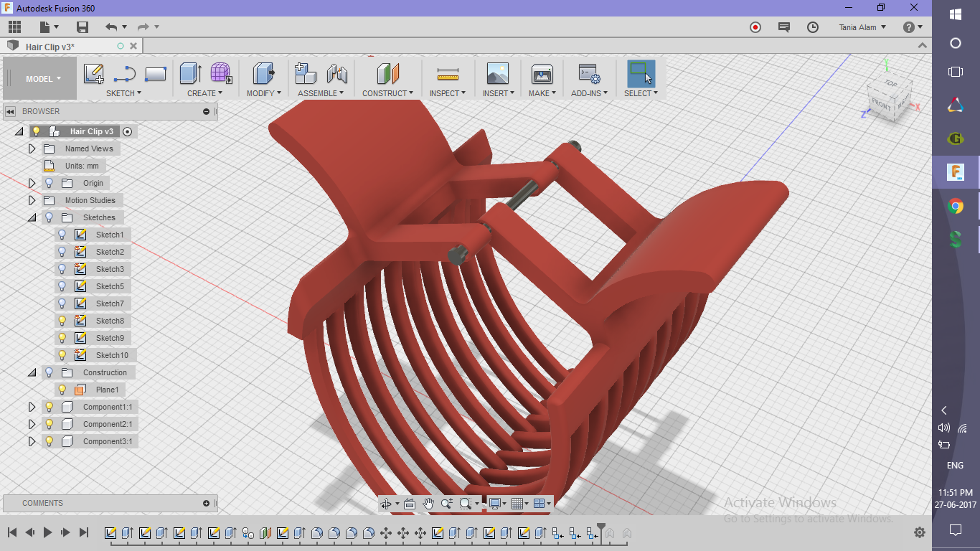
Task: Hide Plane1 using its light bulb
Action: tap(62, 390)
